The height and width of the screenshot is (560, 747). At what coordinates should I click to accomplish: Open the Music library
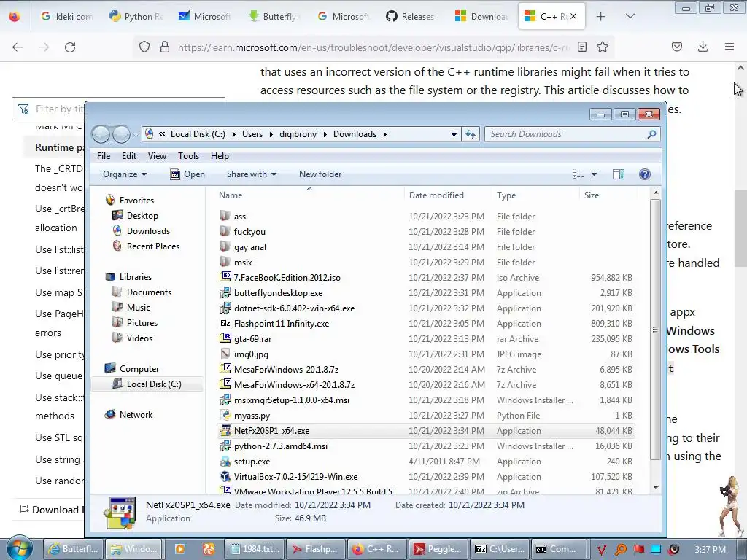point(131,308)
